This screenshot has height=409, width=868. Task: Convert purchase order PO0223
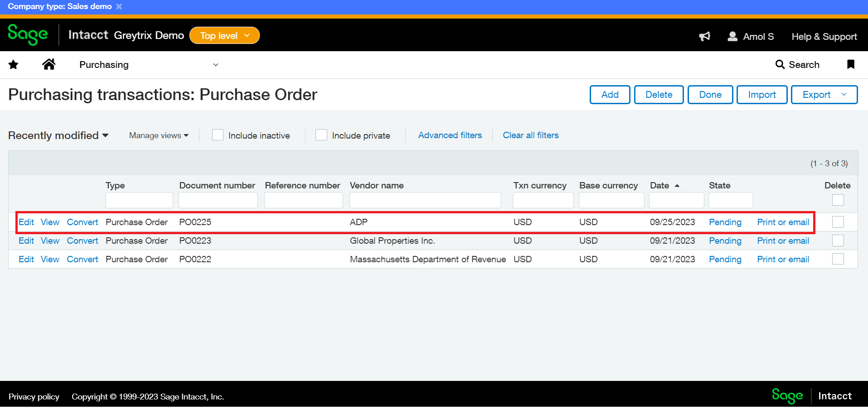82,241
